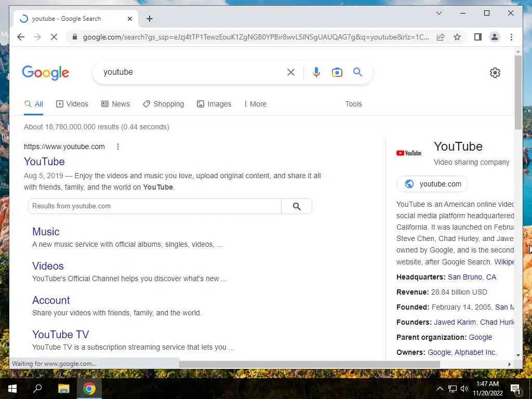The image size is (532, 399).
Task: Open Windows taskbar search
Action: tap(37, 389)
